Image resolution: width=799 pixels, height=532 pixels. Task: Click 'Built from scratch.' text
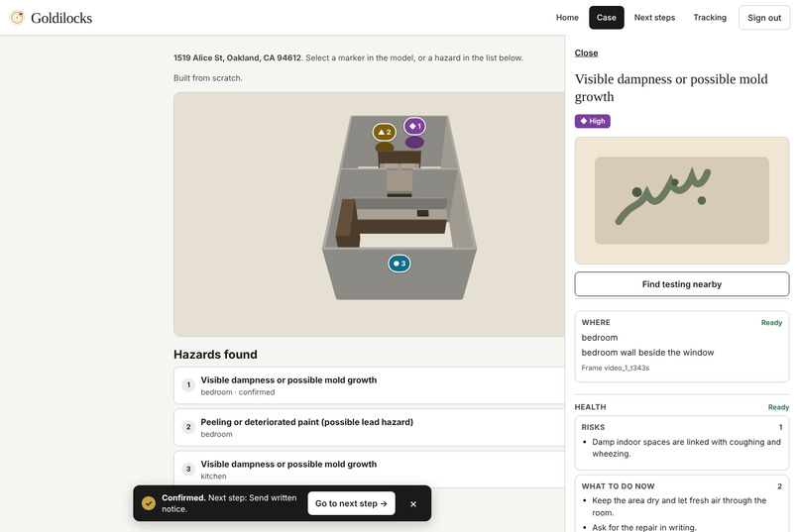click(208, 78)
